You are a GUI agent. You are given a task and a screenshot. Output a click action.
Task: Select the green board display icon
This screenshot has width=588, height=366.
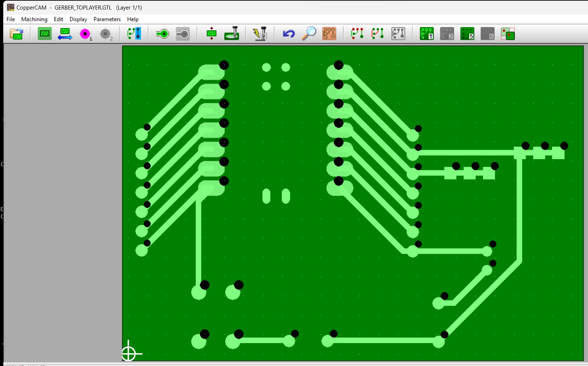coord(45,34)
